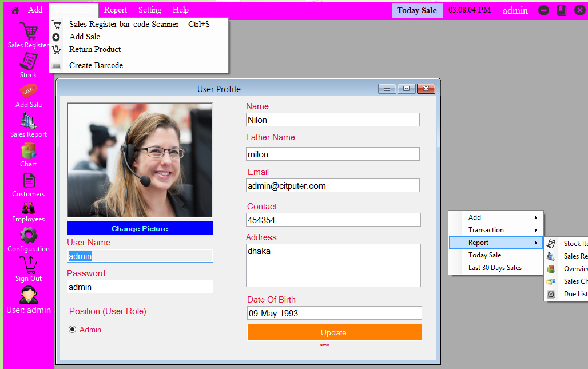Click inside the Password field
This screenshot has height=369, width=588.
tap(140, 286)
